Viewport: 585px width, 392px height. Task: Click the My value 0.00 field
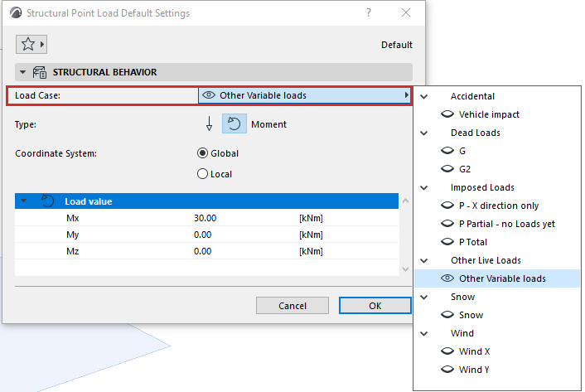point(202,235)
